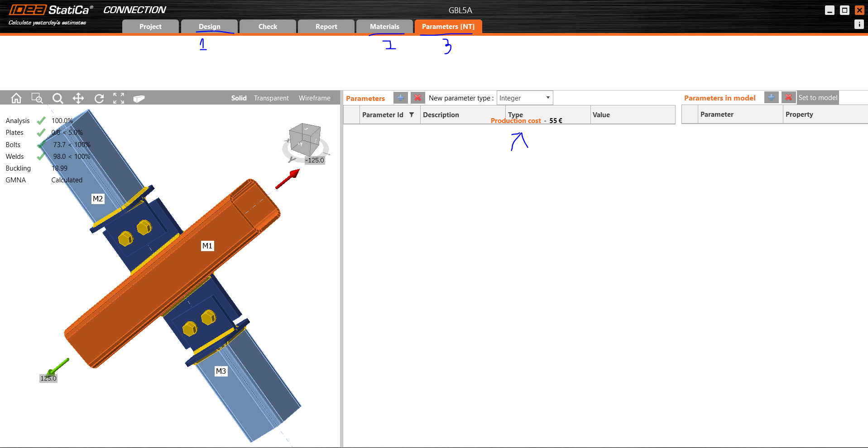Image resolution: width=868 pixels, height=448 pixels.
Task: Click the fit-to-screen expand icon
Action: tap(119, 98)
